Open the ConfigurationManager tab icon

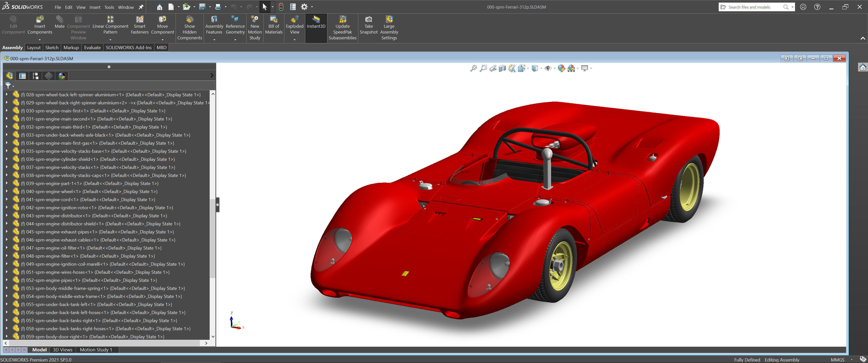pos(35,76)
